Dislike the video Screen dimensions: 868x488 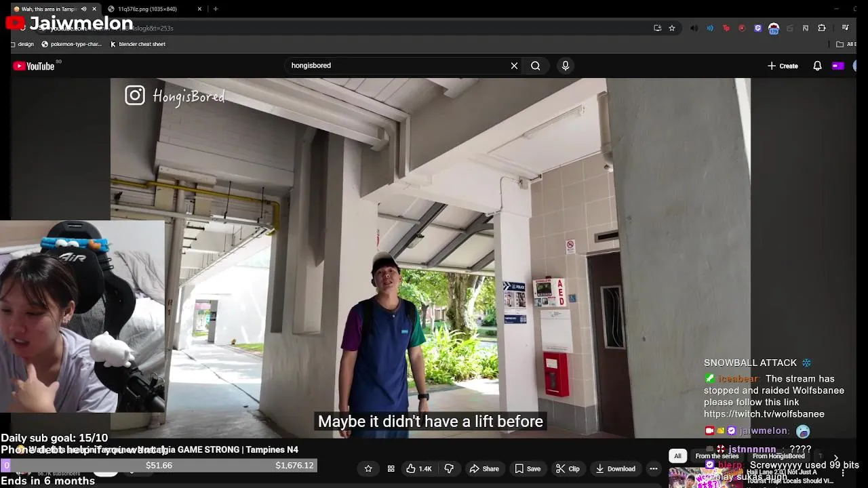tap(449, 468)
